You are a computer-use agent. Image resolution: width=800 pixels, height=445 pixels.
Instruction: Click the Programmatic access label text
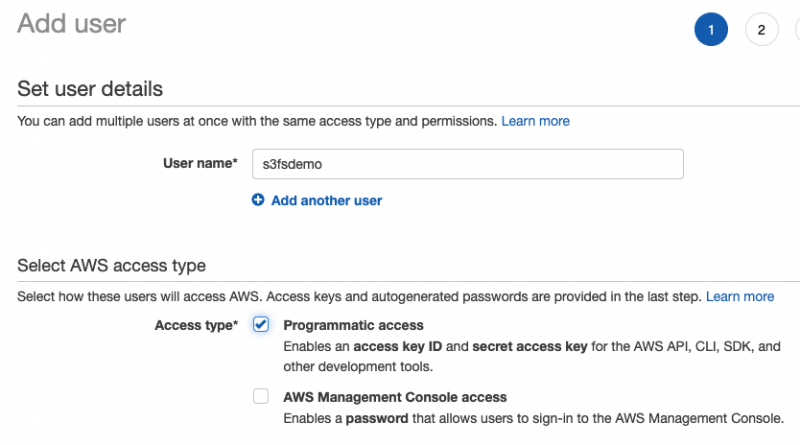tap(353, 325)
